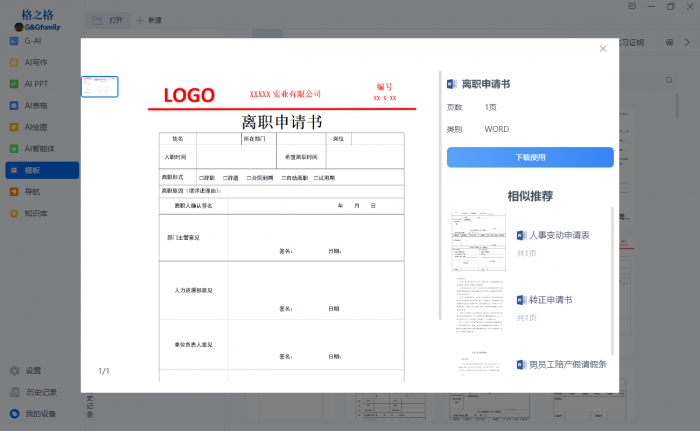Open the 人事变动申请表 recommended template

tap(559, 235)
